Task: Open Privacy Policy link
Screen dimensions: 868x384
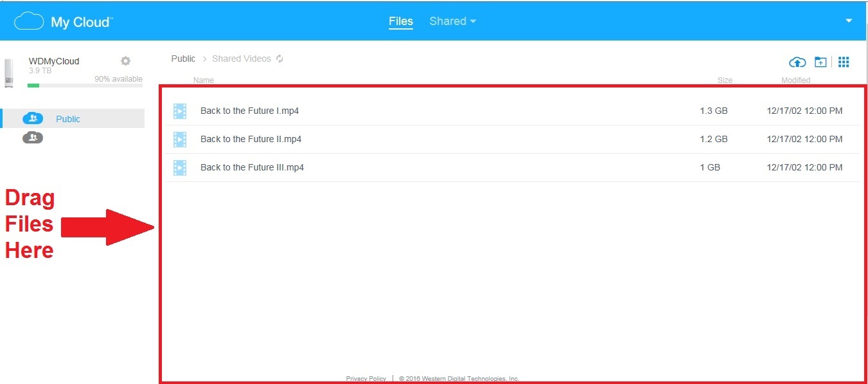Action: [x=366, y=379]
